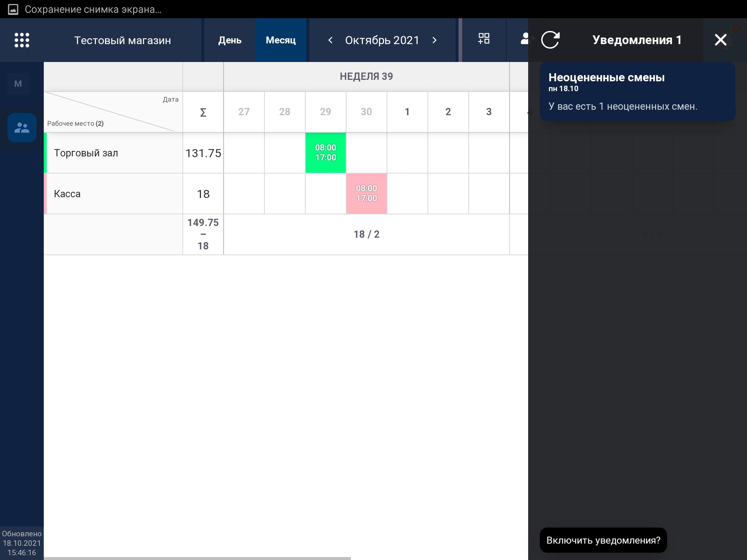Click the refresh notifications icon
747x560 pixels.
pos(550,40)
